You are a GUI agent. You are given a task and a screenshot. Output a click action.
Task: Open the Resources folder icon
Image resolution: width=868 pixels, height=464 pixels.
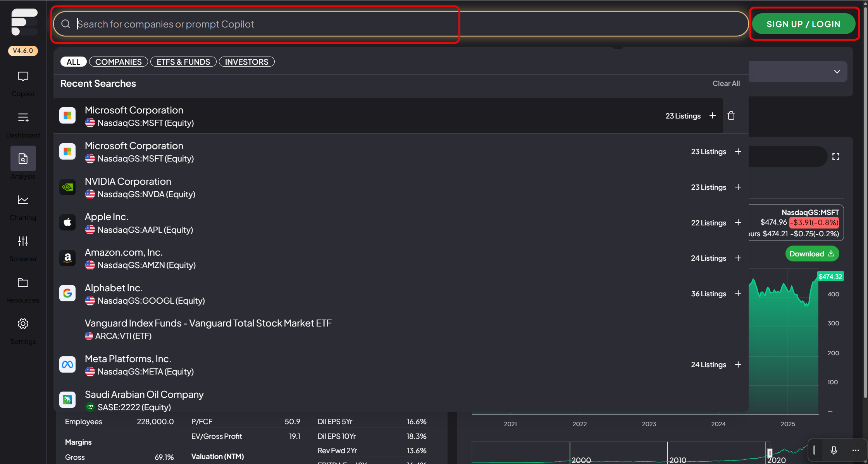[23, 282]
